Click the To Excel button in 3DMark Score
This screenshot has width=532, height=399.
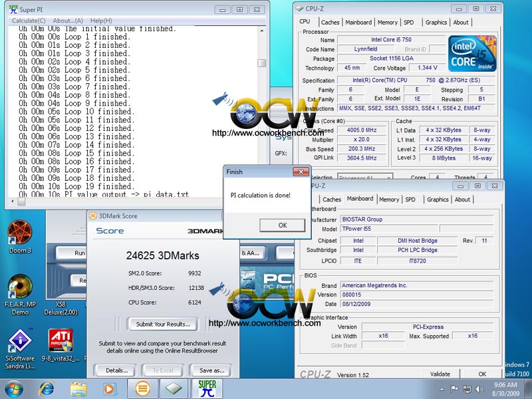(x=163, y=370)
